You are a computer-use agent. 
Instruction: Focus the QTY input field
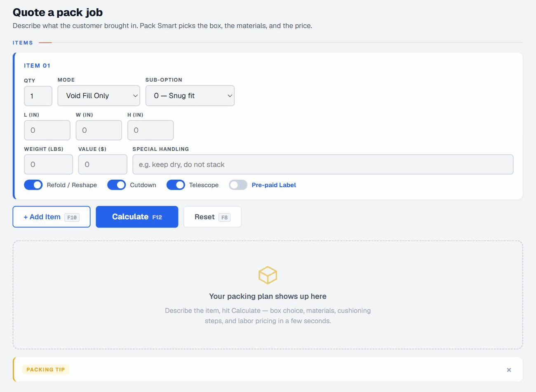(x=38, y=96)
